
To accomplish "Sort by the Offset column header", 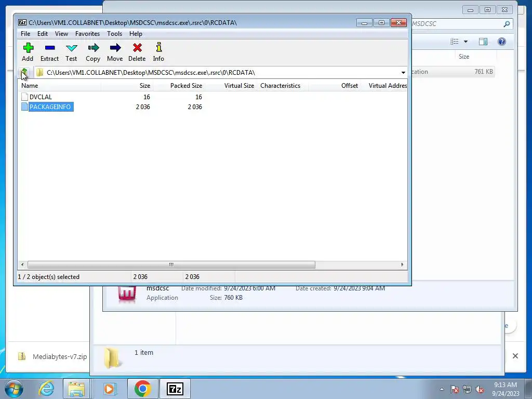I will click(335, 86).
